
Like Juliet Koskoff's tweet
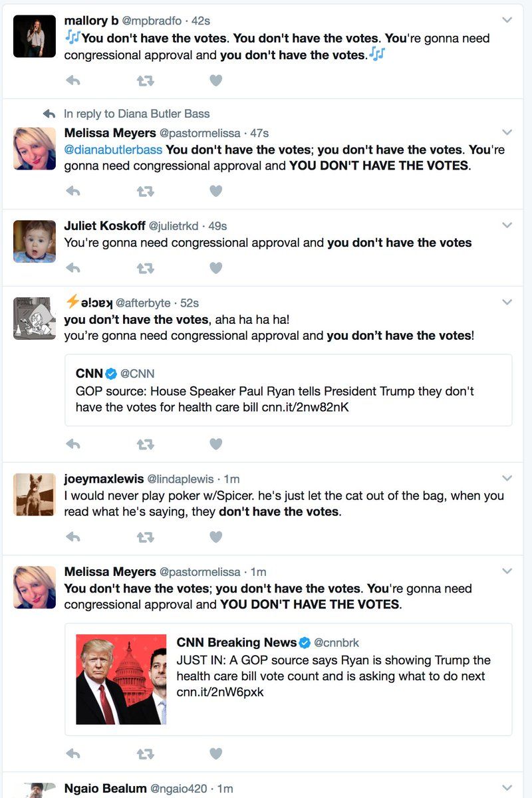tap(215, 268)
